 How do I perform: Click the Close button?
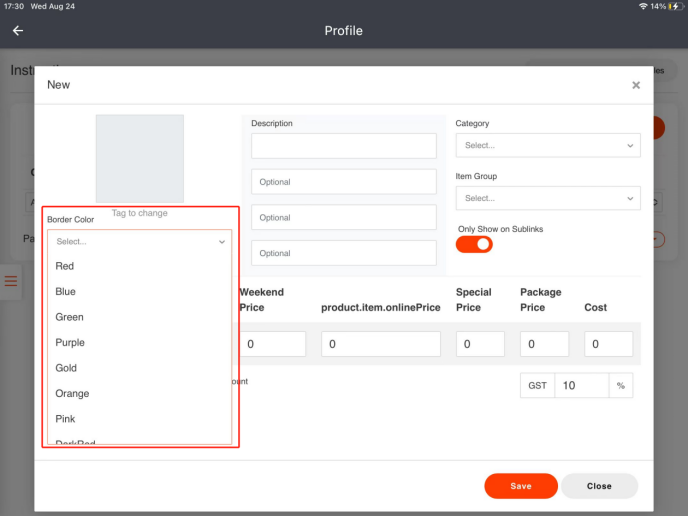pyautogui.click(x=599, y=486)
